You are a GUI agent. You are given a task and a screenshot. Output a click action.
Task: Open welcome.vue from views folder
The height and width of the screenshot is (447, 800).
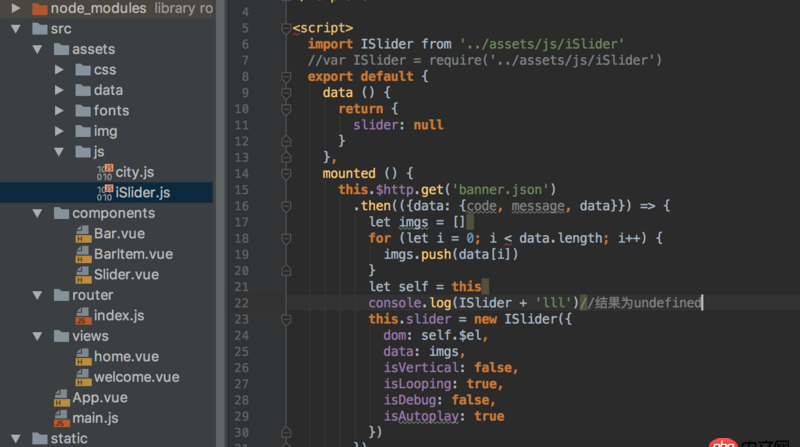136,377
